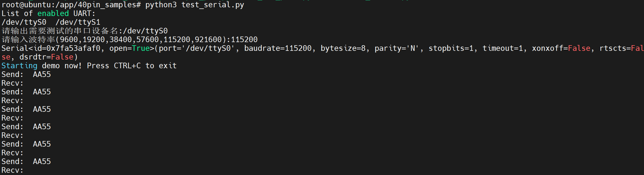This screenshot has height=175, width=644.
Task: Click the 'CTRL+C to exit' text
Action: pyautogui.click(x=145, y=66)
